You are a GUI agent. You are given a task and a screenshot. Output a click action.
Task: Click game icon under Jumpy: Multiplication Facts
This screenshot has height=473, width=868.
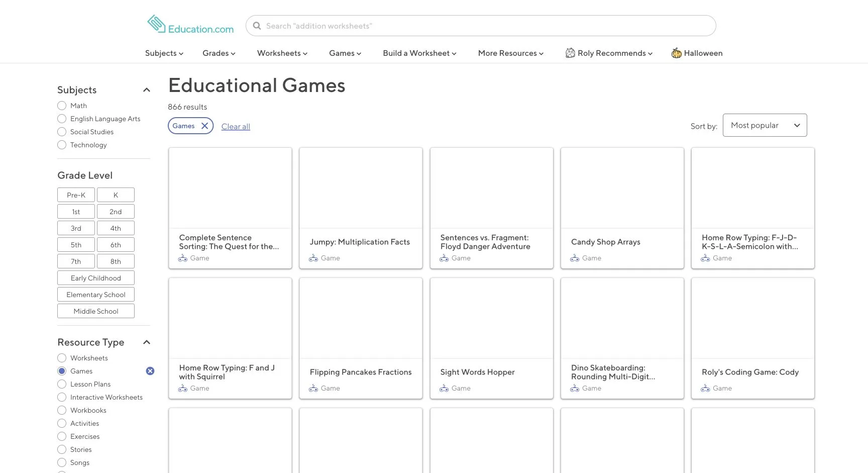[x=313, y=258]
